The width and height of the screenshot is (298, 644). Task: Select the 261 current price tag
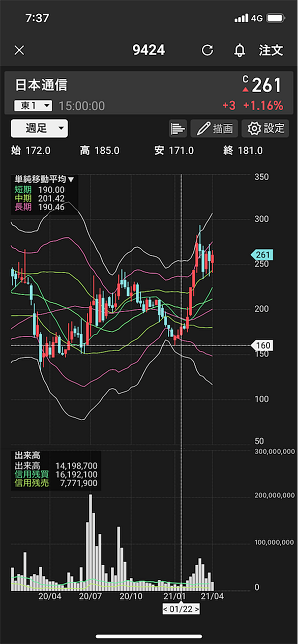262,255
